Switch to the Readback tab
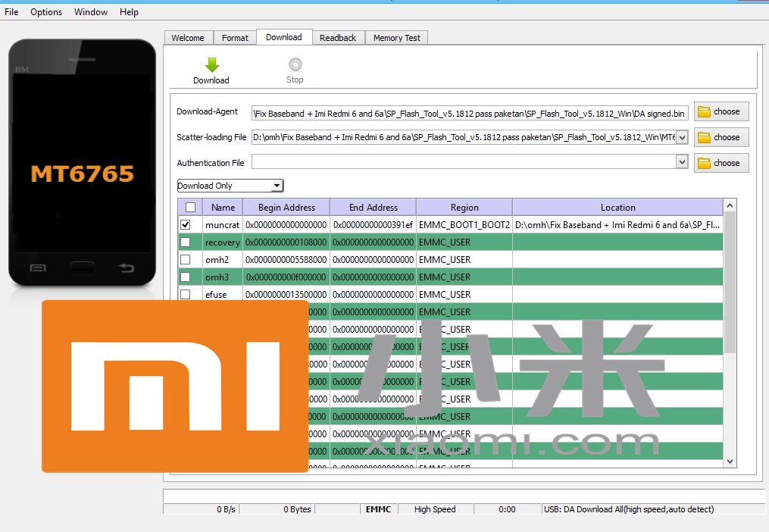 click(x=338, y=38)
